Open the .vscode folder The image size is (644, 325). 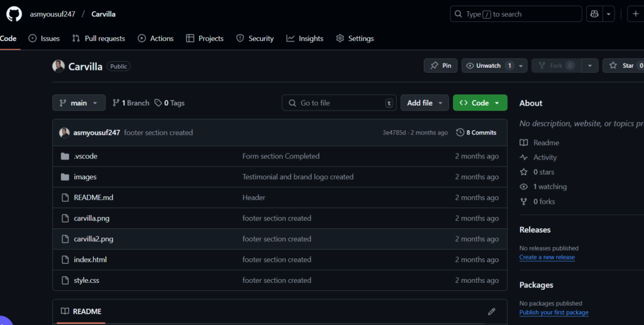[x=86, y=156]
